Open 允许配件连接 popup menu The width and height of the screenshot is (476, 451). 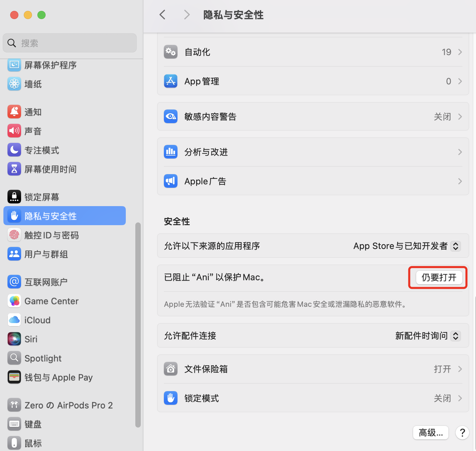[x=455, y=336]
